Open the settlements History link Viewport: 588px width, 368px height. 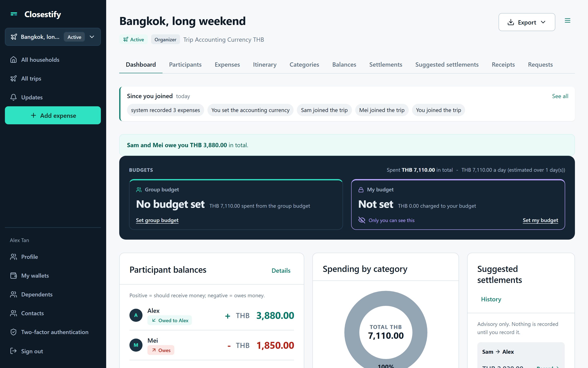491,299
